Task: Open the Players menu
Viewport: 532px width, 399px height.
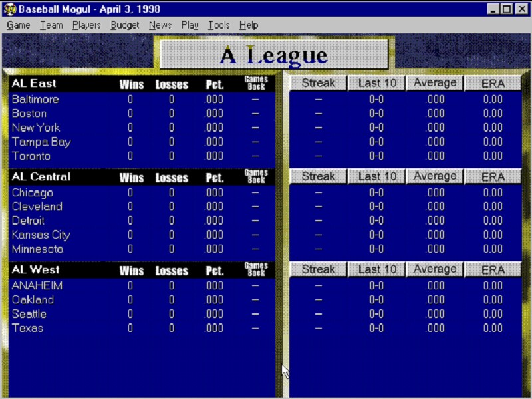Action: click(x=86, y=25)
